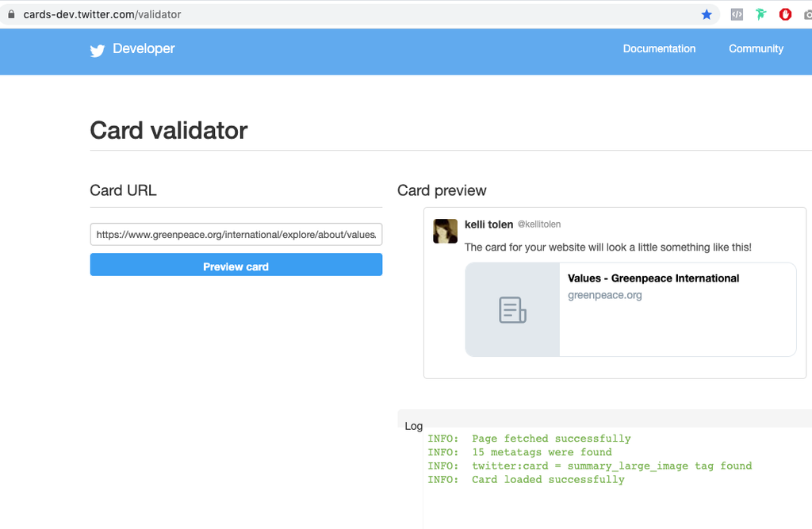Click greenpeace.org domain in card
This screenshot has width=812, height=529.
click(x=604, y=295)
